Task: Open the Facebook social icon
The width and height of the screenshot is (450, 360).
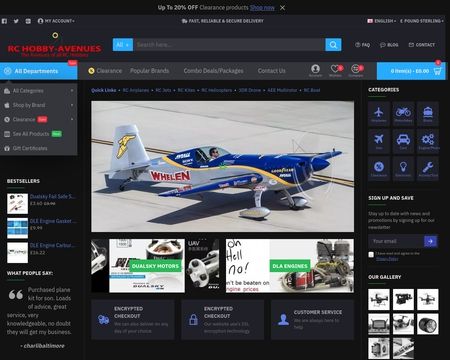Action: tap(4, 21)
